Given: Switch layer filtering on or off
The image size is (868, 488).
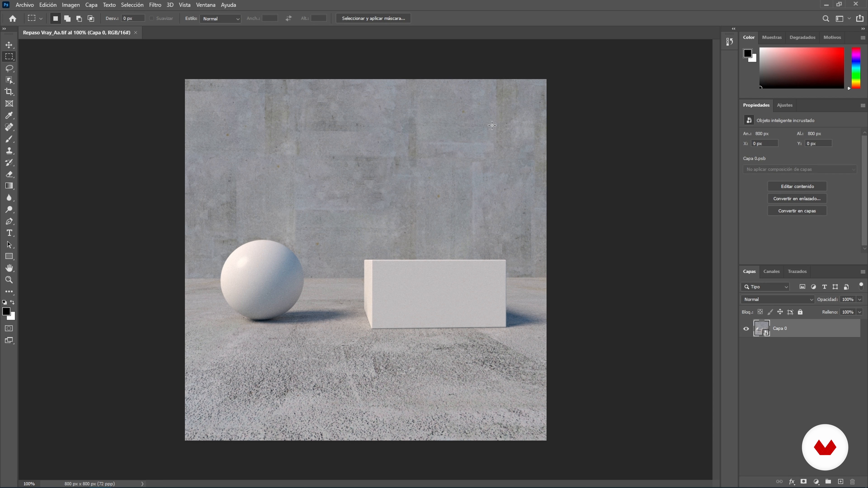Looking at the screenshot, I should coord(861,286).
